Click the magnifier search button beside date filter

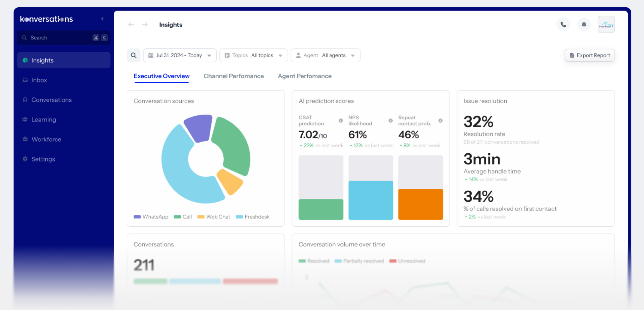134,55
